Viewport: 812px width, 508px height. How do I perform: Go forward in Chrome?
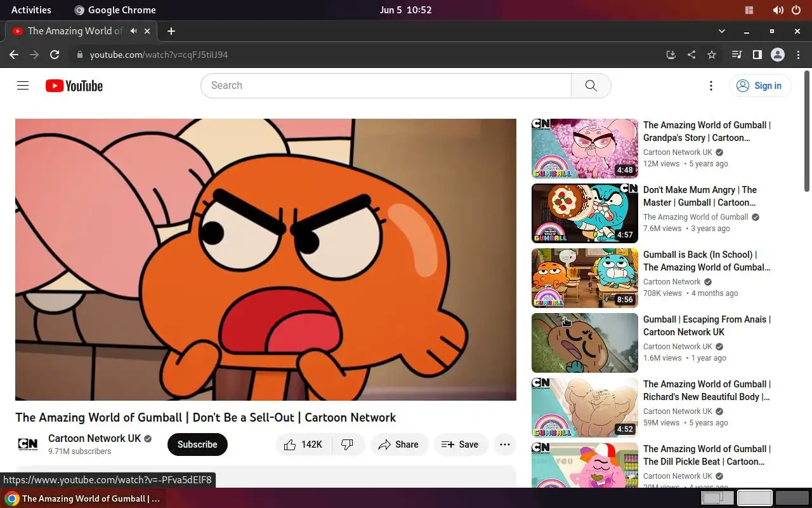click(34, 55)
